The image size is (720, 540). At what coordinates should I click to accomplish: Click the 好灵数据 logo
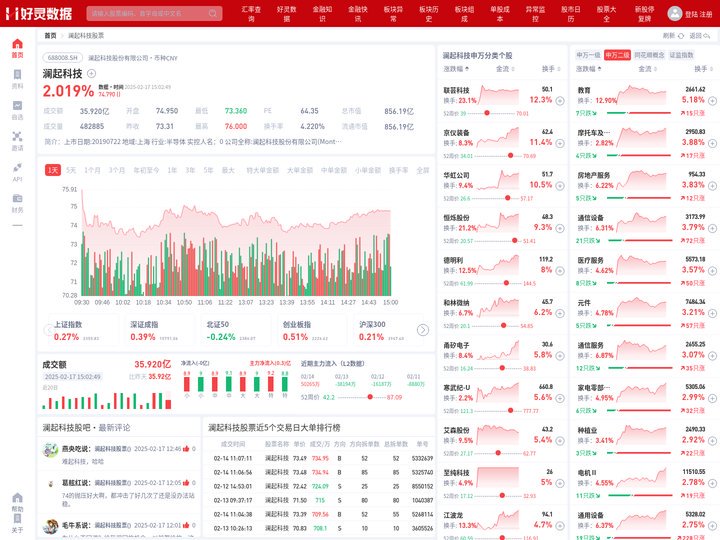39,13
